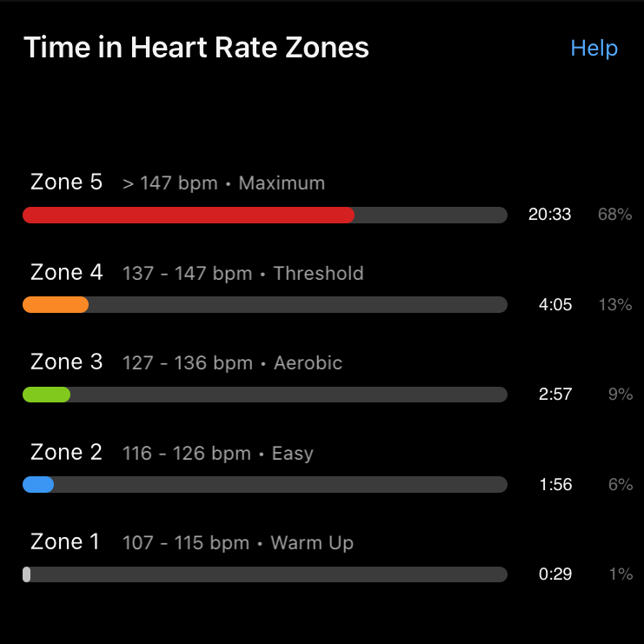The width and height of the screenshot is (644, 644).
Task: Click the 20:33 time value
Action: tap(549, 215)
